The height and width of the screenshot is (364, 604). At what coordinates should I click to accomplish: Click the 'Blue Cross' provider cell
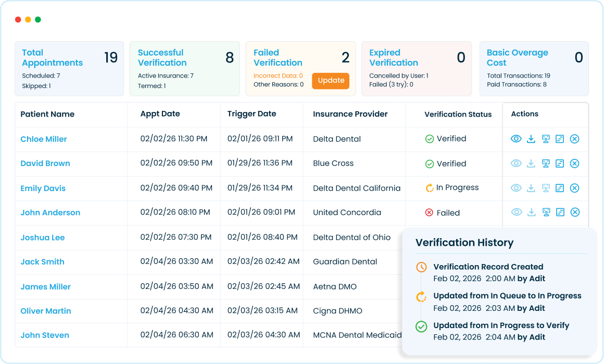click(333, 164)
